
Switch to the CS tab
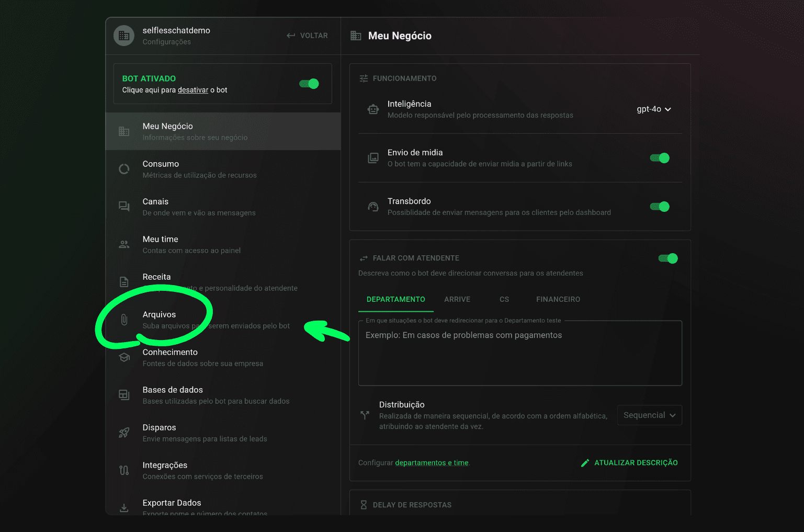click(x=504, y=299)
